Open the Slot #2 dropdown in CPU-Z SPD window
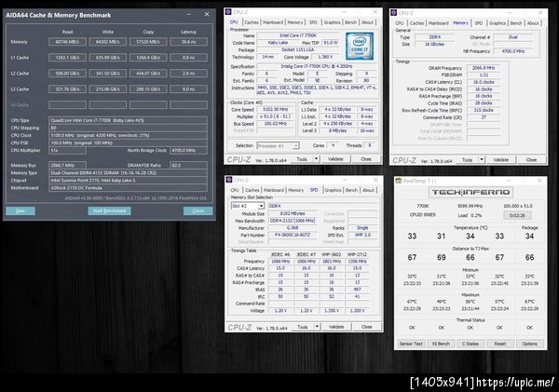 click(261, 206)
